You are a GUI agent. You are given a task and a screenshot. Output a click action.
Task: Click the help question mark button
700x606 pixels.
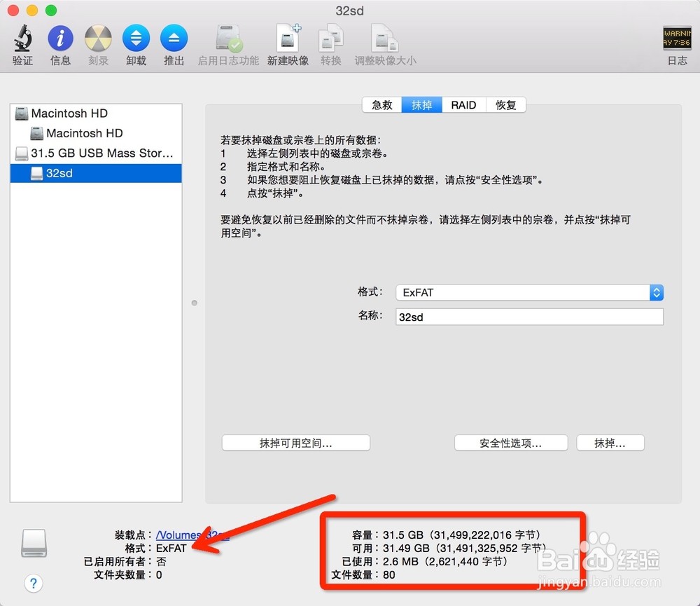point(33,584)
